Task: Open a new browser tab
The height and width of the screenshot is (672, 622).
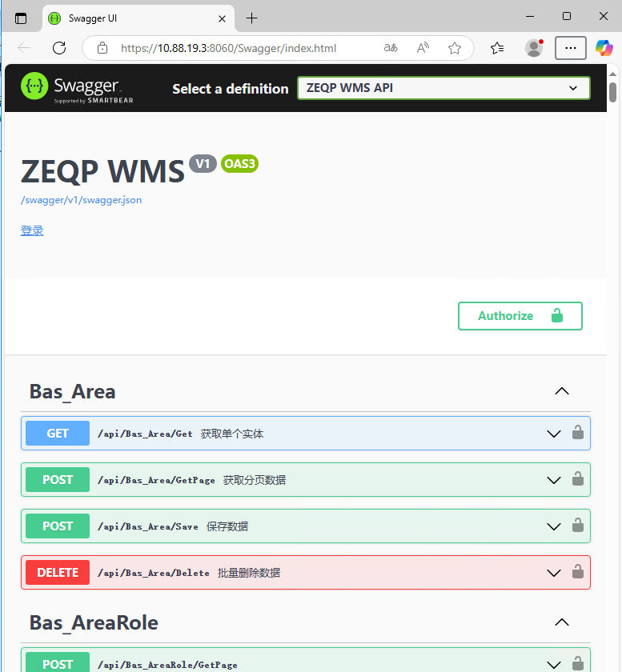Action: tap(251, 18)
